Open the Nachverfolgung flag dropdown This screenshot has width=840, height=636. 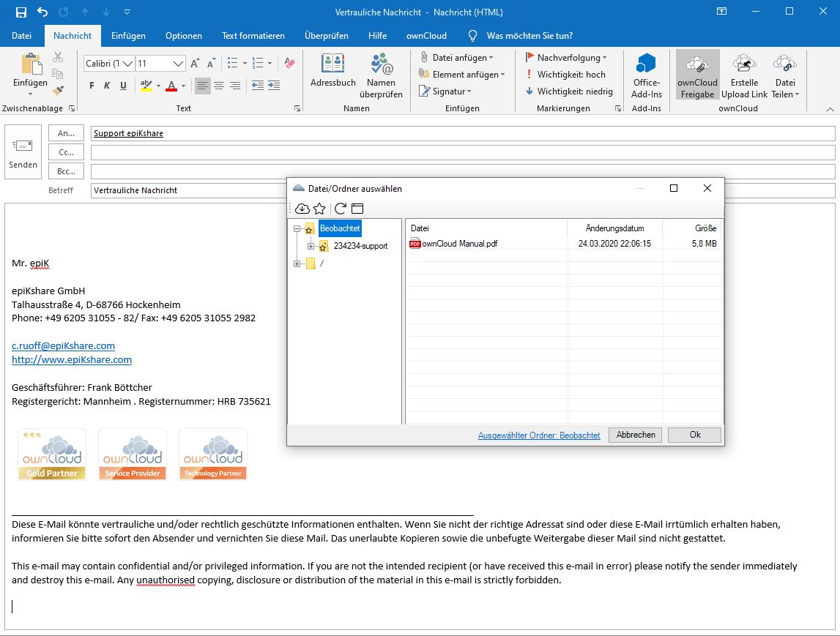coord(566,57)
